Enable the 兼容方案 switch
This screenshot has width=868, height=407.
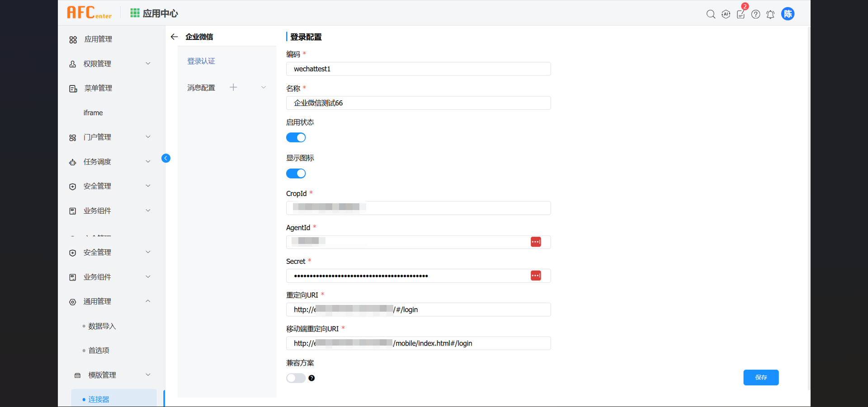click(296, 378)
